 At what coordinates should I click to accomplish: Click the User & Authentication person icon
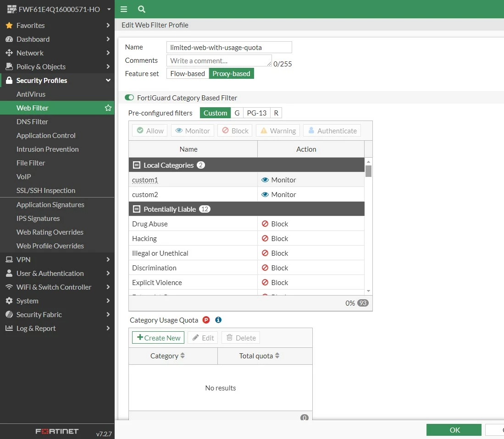click(9, 273)
